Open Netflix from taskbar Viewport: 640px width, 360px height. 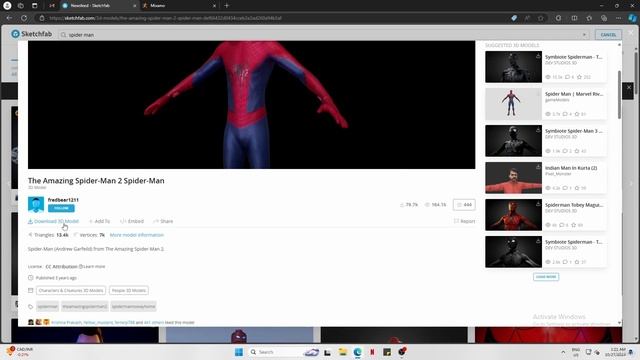(372, 352)
